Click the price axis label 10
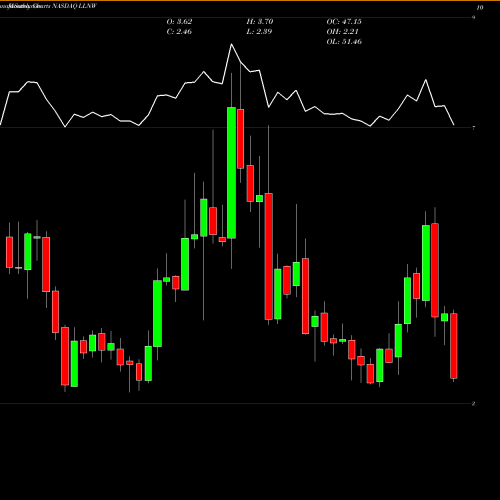Screen dimensions: 500x500 click(x=480, y=8)
